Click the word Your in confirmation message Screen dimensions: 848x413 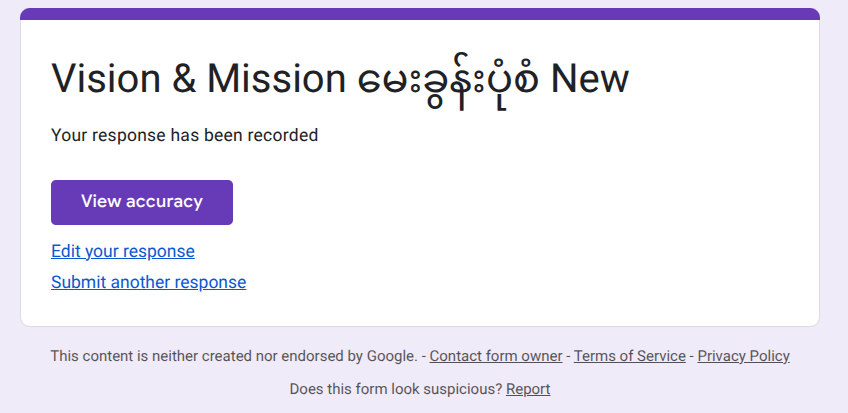pos(68,135)
